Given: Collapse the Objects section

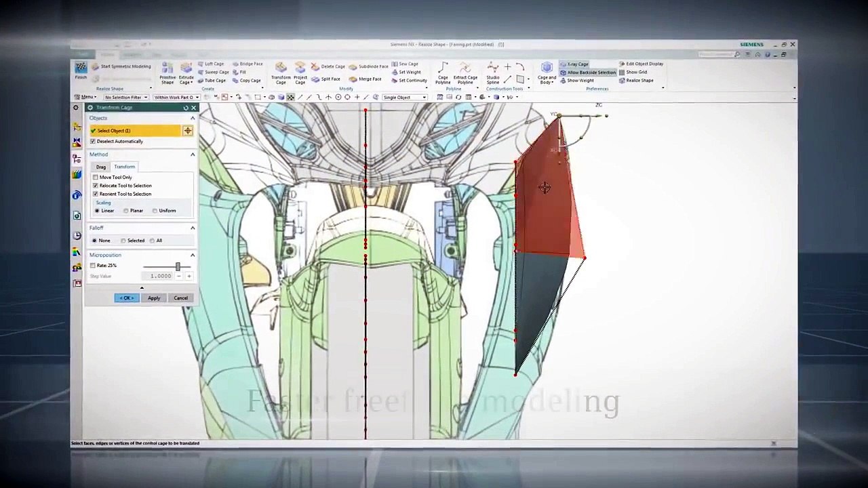Looking at the screenshot, I should click(193, 118).
